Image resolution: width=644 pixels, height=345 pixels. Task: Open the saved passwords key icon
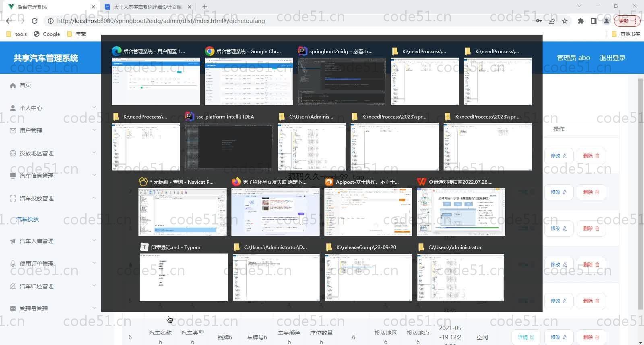tap(539, 21)
